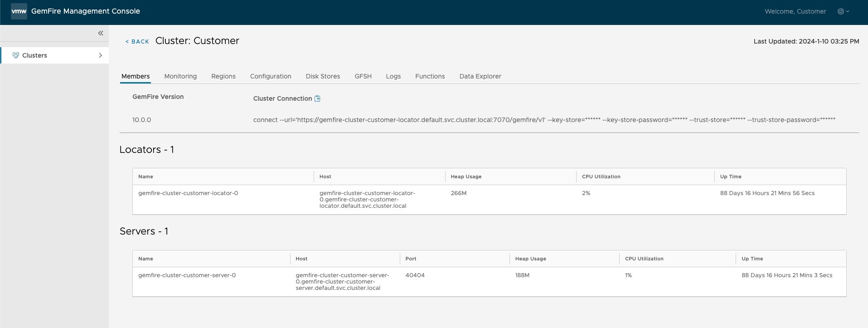Viewport: 868px width, 328px height.
Task: Click Servers table CPU Utilization header
Action: coord(644,259)
